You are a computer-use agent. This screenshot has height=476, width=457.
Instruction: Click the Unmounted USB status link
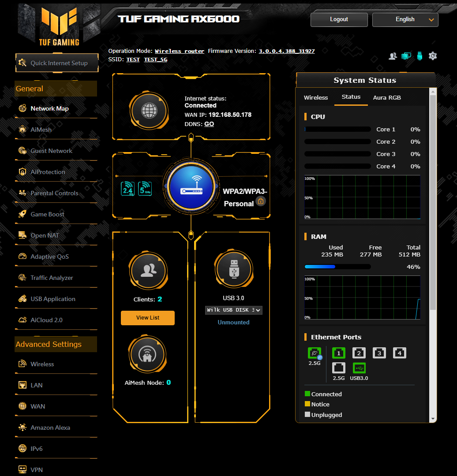(x=233, y=322)
